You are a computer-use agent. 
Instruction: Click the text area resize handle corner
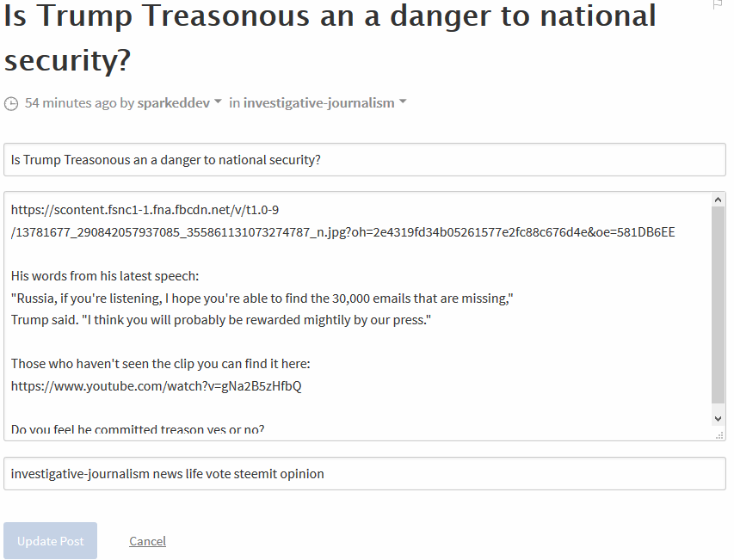click(x=719, y=435)
